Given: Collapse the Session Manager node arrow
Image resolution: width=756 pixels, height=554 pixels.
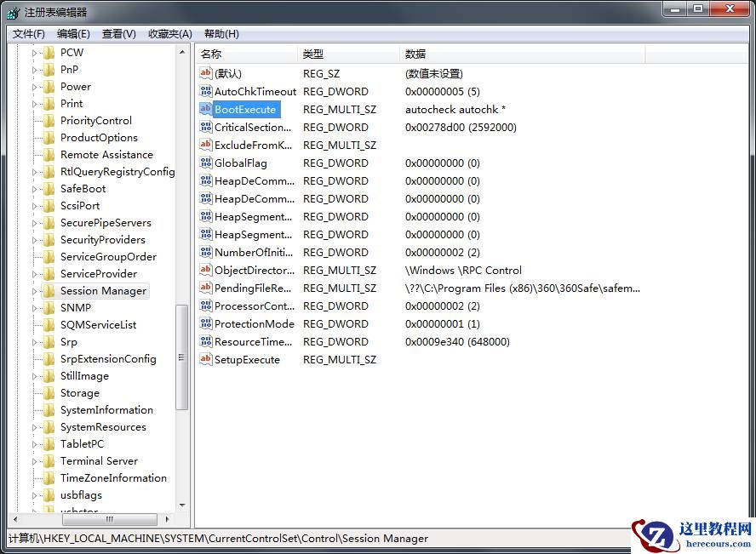Looking at the screenshot, I should tap(34, 290).
